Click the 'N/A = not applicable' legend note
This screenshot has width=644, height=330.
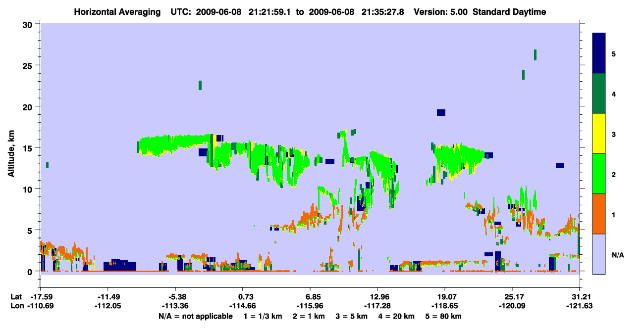coord(196,316)
